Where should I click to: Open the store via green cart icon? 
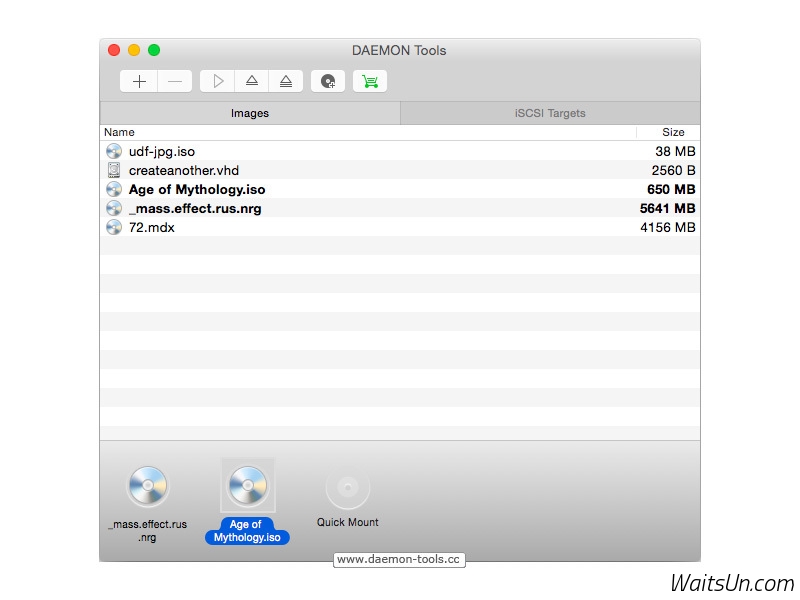pyautogui.click(x=370, y=81)
